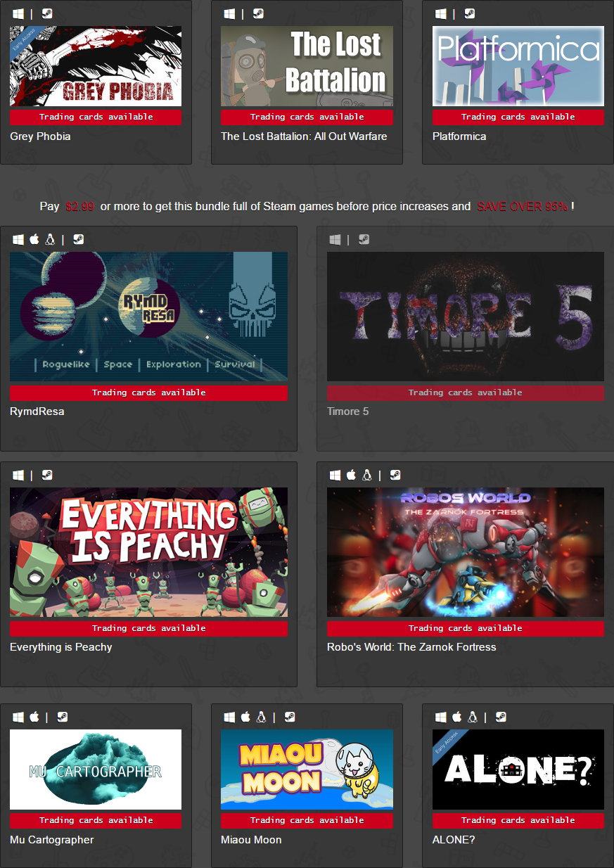Click Trading cards available under Timore 5
Image resolution: width=614 pixels, height=868 pixels.
tap(466, 392)
